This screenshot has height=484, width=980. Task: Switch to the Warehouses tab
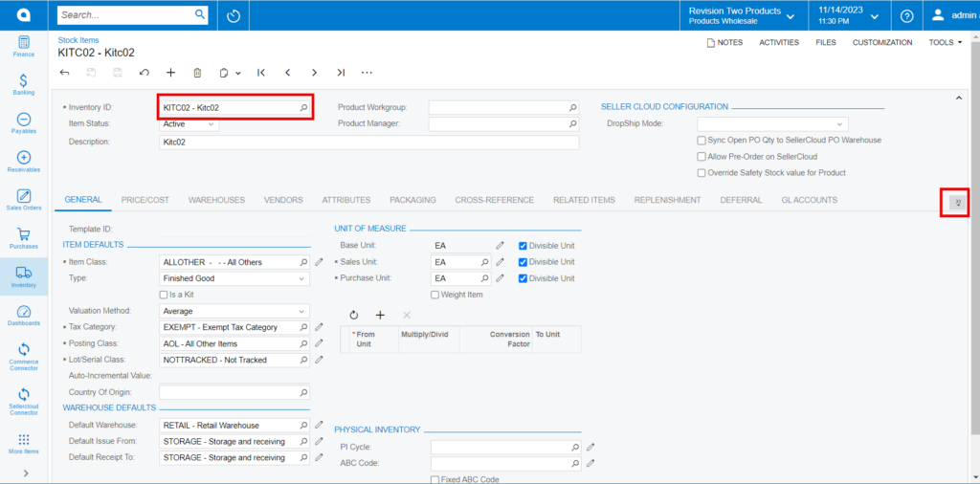[216, 200]
